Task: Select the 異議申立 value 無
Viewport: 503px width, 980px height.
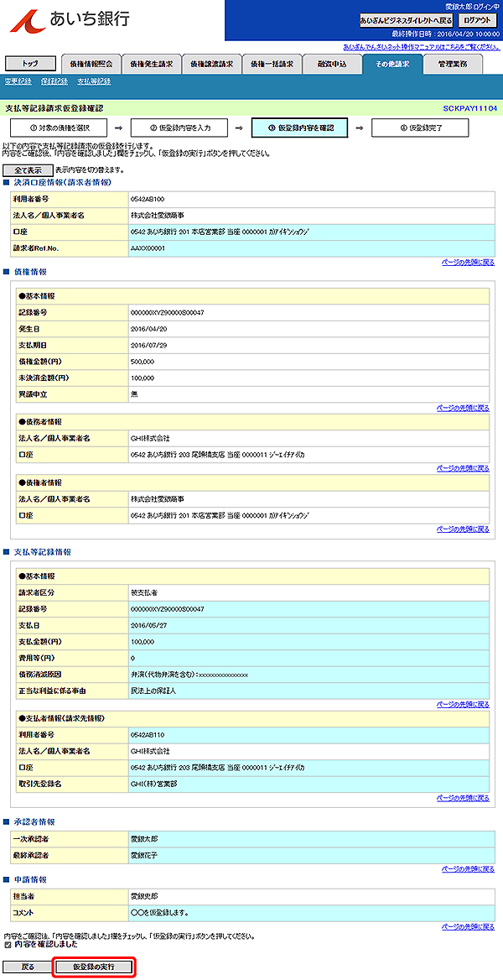Action: pos(134,394)
